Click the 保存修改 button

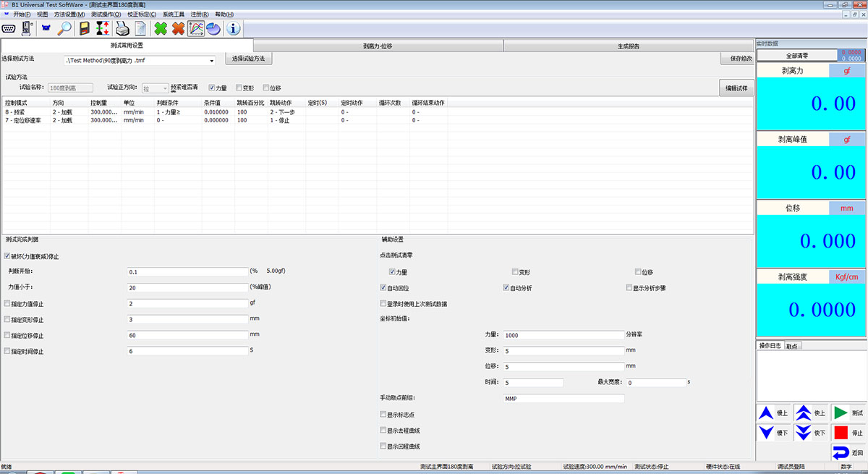coord(737,59)
